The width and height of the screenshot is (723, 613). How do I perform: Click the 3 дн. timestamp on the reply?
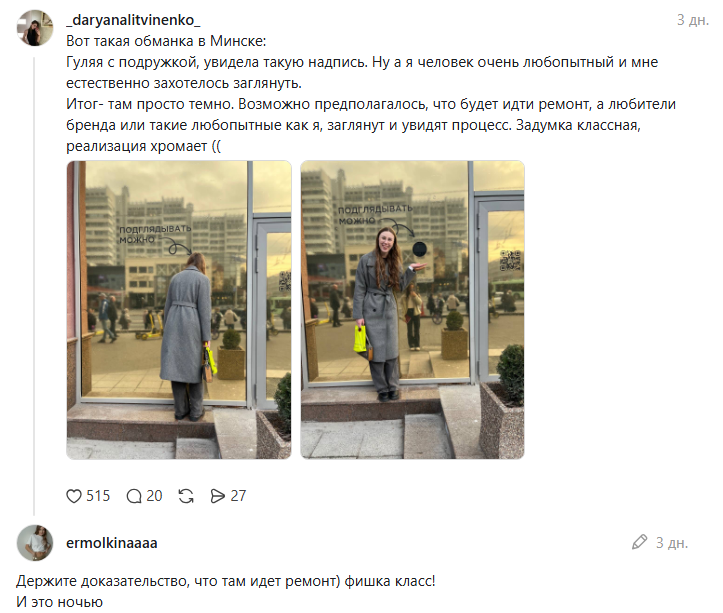pyautogui.click(x=672, y=543)
